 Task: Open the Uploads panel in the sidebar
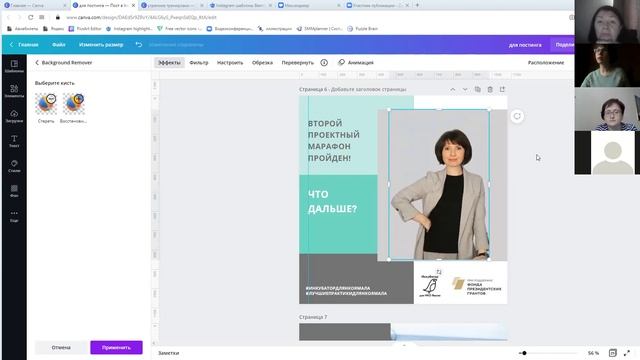[x=14, y=116]
